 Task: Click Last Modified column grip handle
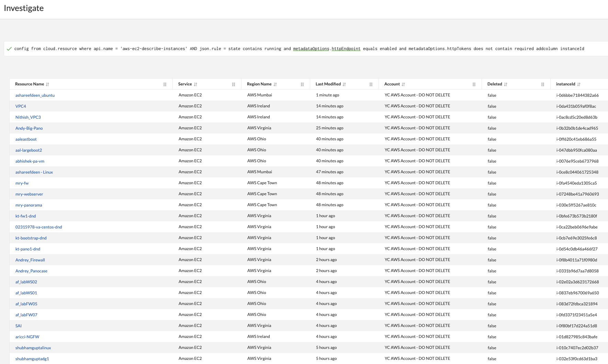pyautogui.click(x=371, y=84)
